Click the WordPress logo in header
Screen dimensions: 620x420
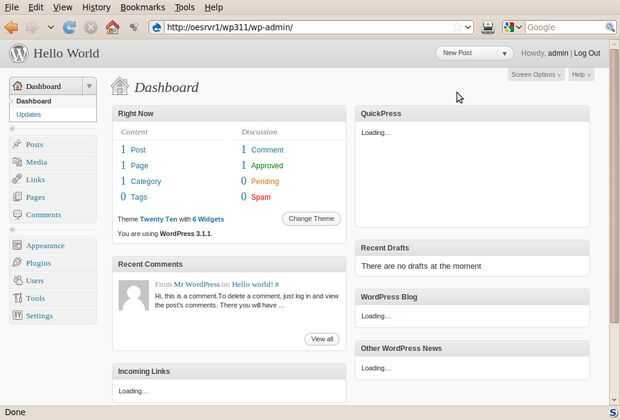coord(18,53)
